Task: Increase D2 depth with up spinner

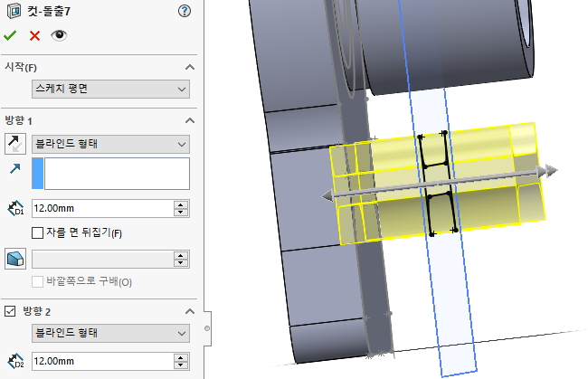Action: pos(181,357)
